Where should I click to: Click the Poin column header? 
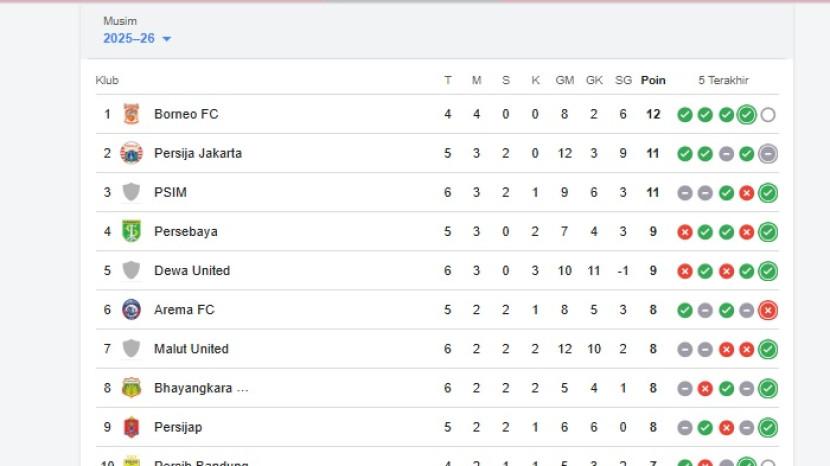[x=653, y=80]
